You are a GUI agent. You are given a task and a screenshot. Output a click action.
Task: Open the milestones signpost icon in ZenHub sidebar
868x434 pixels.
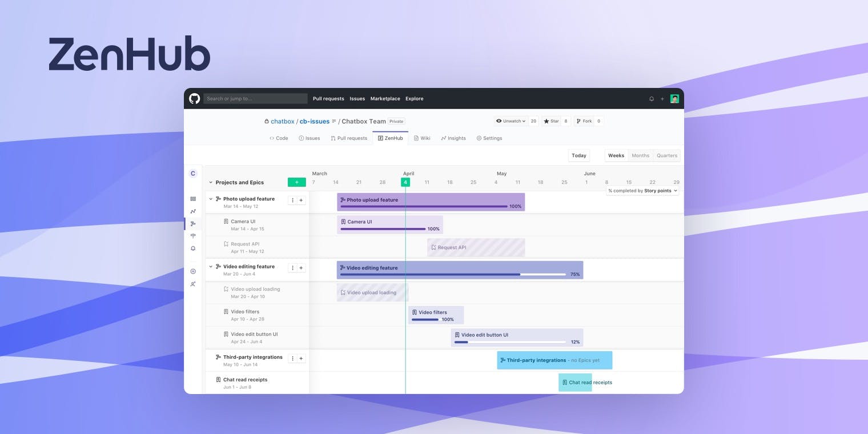(193, 236)
